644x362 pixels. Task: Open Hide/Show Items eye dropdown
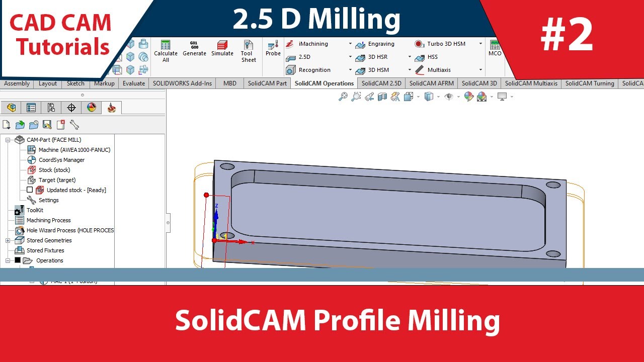[458, 97]
